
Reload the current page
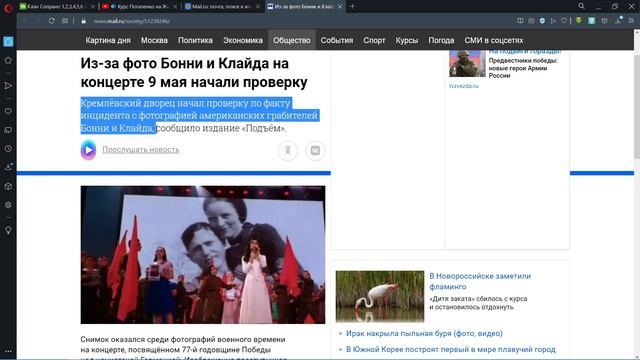click(51, 21)
